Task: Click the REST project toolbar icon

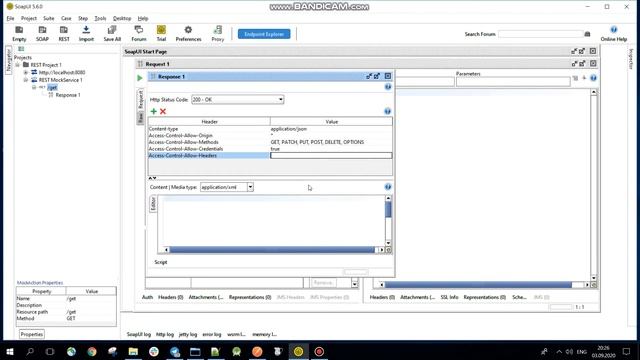Action: [x=64, y=33]
